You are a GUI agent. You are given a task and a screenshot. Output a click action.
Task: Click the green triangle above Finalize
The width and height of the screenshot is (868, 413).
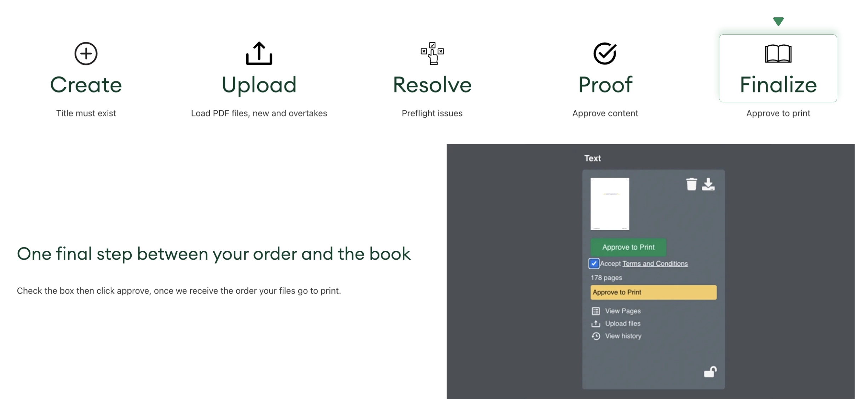point(778,21)
